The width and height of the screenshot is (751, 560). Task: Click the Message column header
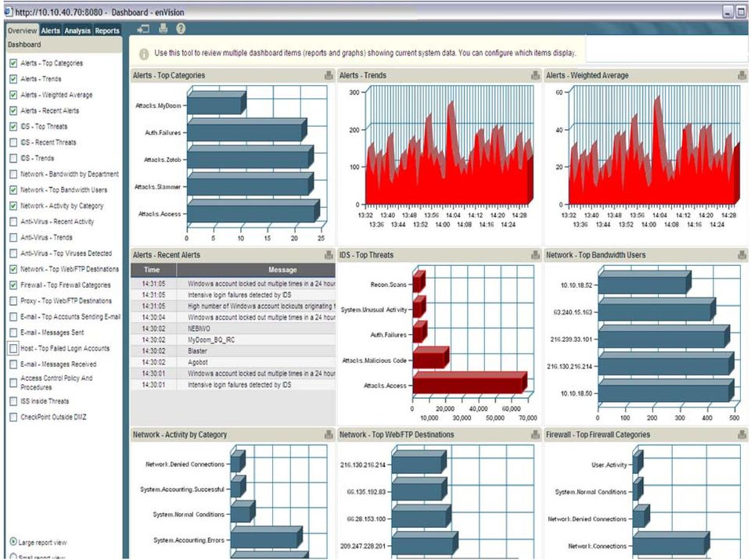256,270
